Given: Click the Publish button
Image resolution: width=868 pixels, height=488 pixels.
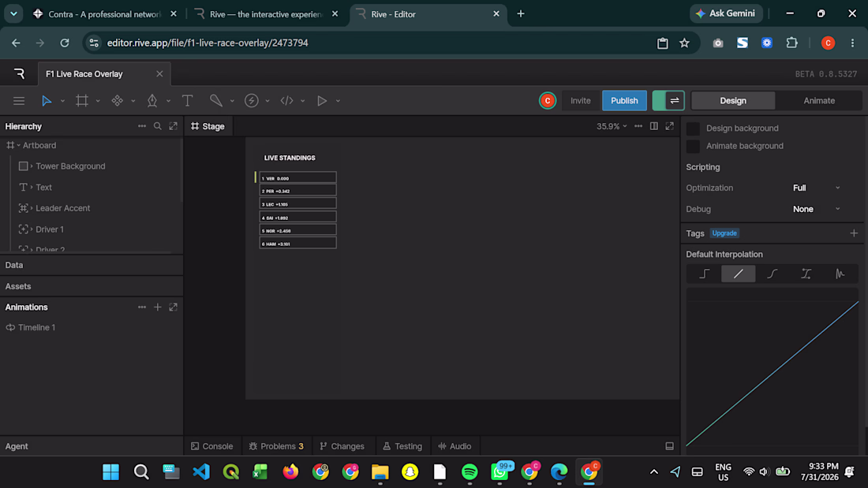Looking at the screenshot, I should [624, 101].
